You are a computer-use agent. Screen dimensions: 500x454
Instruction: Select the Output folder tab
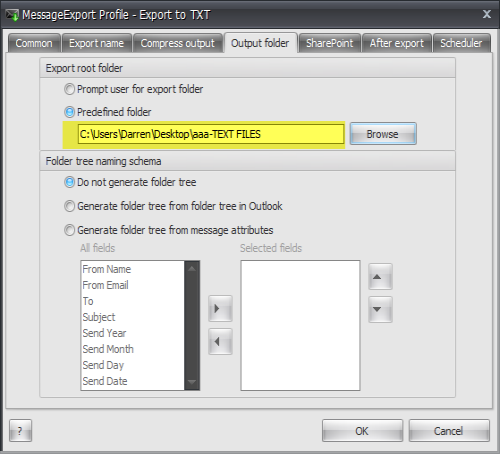point(260,43)
